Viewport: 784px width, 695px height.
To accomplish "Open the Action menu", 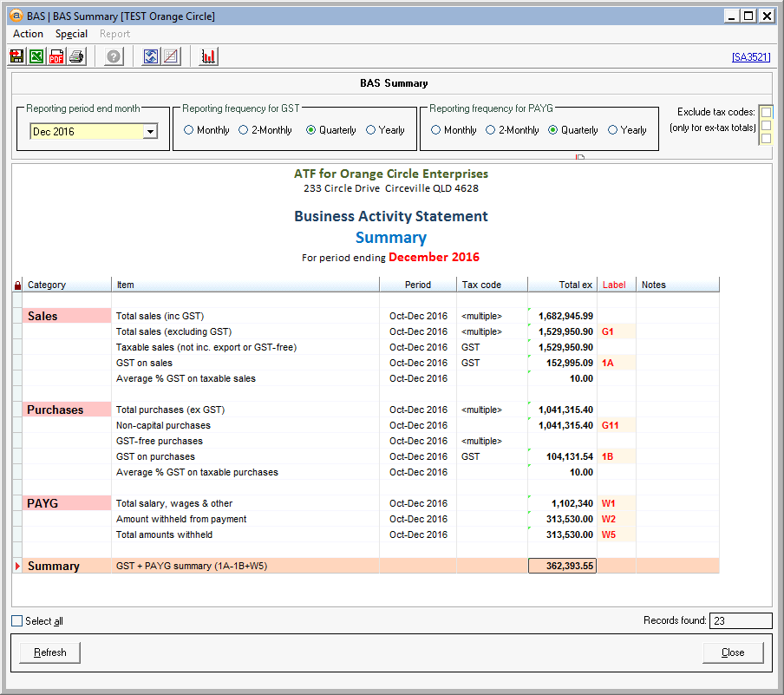I will [28, 34].
